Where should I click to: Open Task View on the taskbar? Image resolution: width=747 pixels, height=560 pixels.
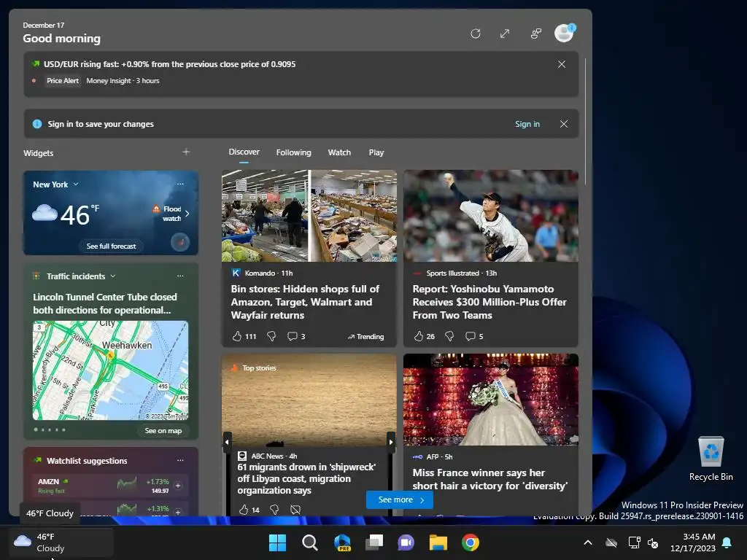tap(374, 542)
